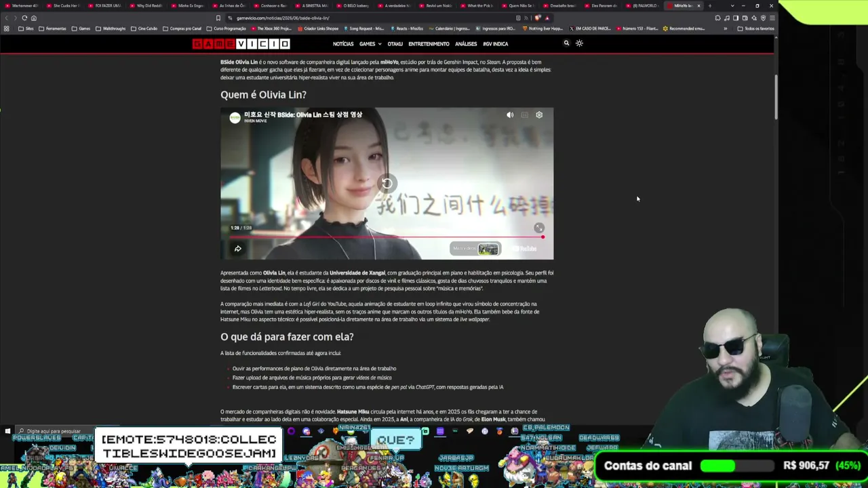Open the YouTube logo link in player
The width and height of the screenshot is (868, 488).
[x=524, y=249]
